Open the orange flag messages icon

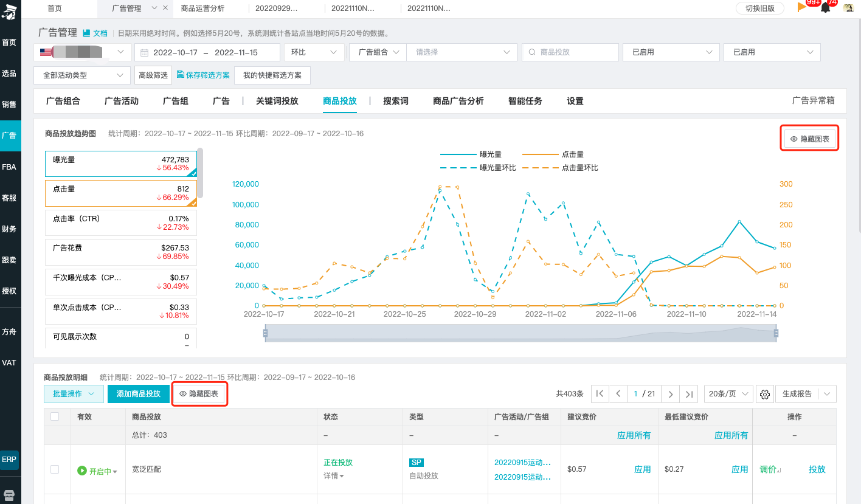802,8
